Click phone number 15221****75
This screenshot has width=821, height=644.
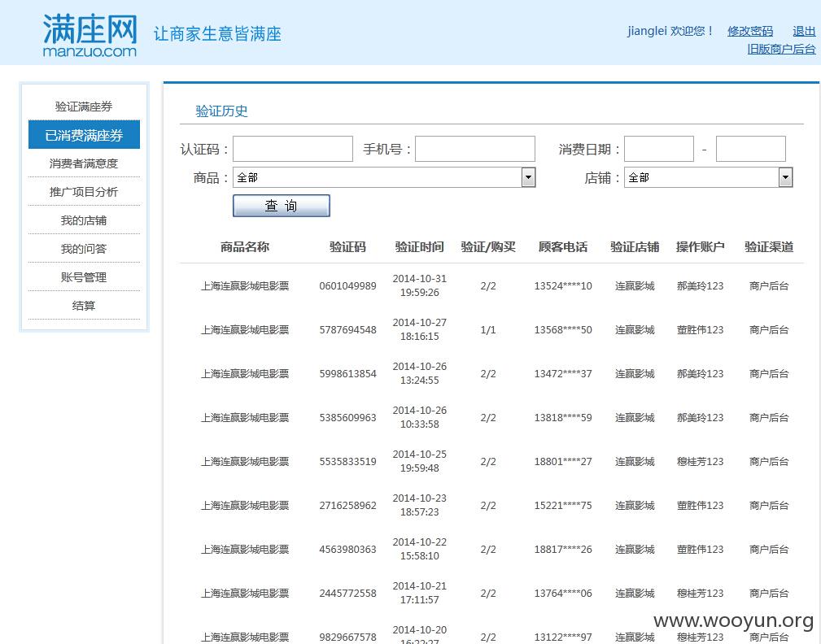563,506
